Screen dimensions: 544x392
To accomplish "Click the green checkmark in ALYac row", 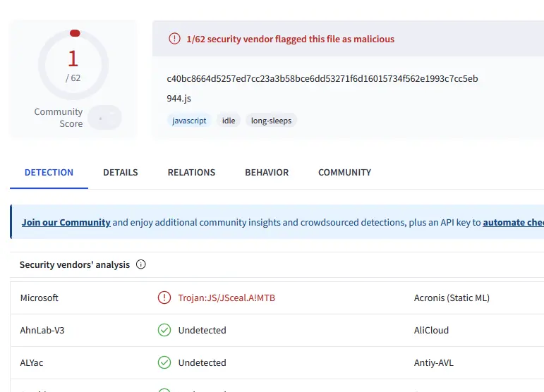I will [164, 362].
